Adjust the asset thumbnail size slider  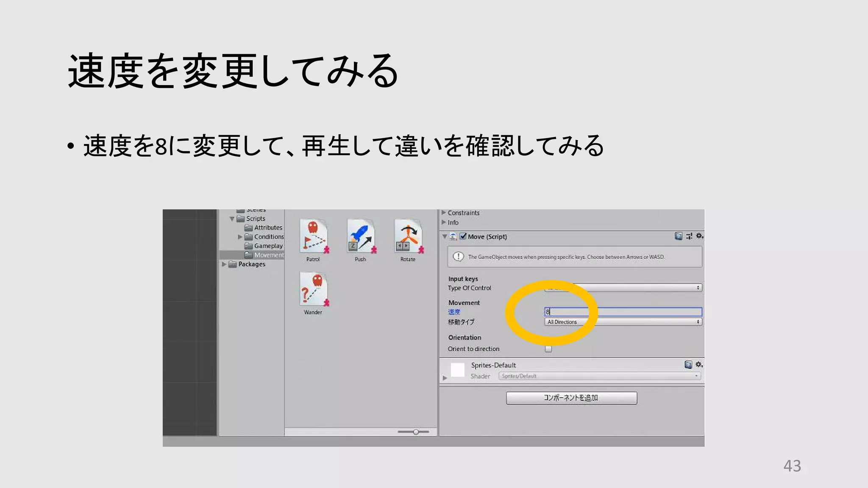click(415, 432)
